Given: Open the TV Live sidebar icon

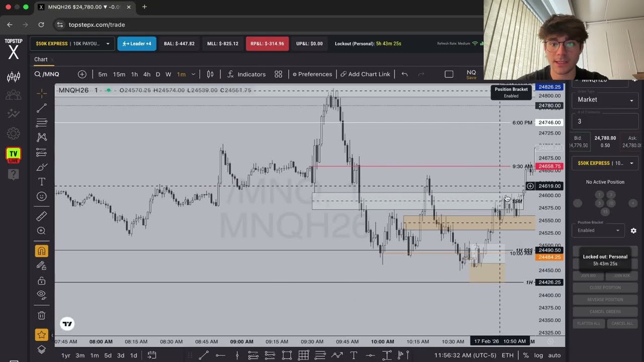Looking at the screenshot, I should click(x=14, y=155).
